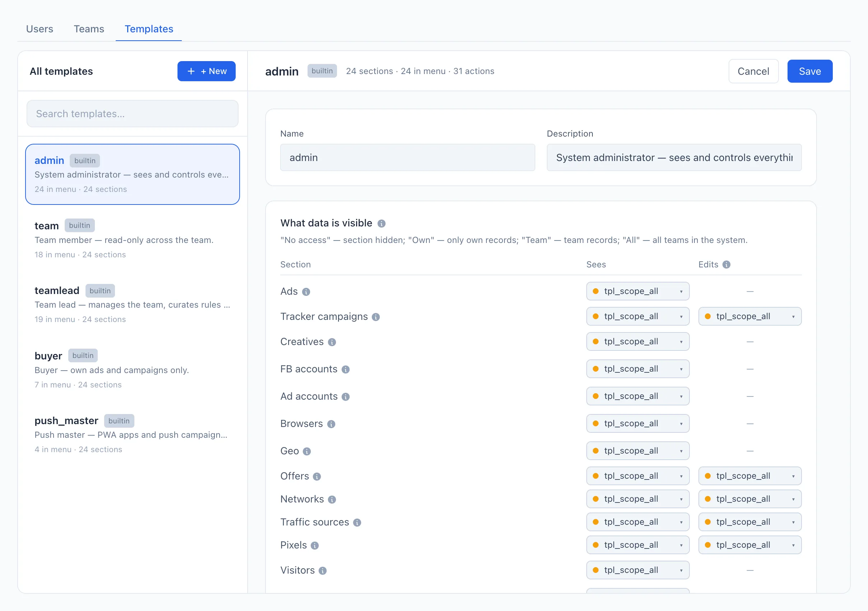Click the info icon next to Creatives
The height and width of the screenshot is (611, 868).
[332, 342]
